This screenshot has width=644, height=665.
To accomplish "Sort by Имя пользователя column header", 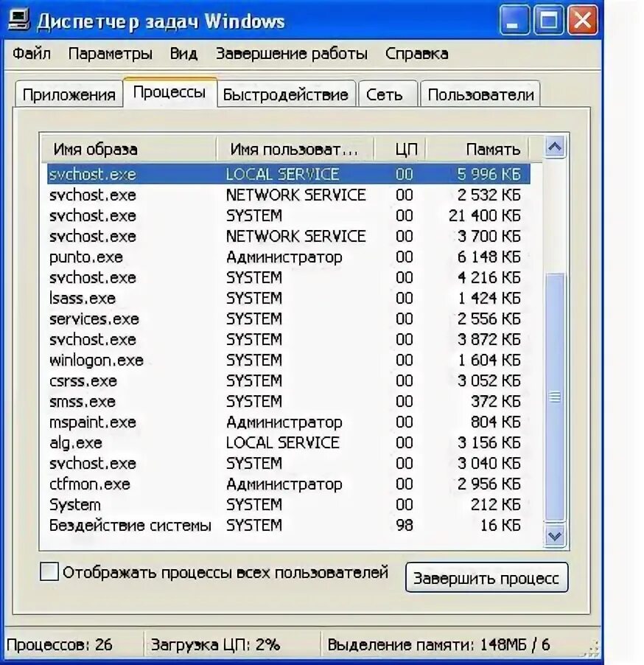I will coord(295,149).
